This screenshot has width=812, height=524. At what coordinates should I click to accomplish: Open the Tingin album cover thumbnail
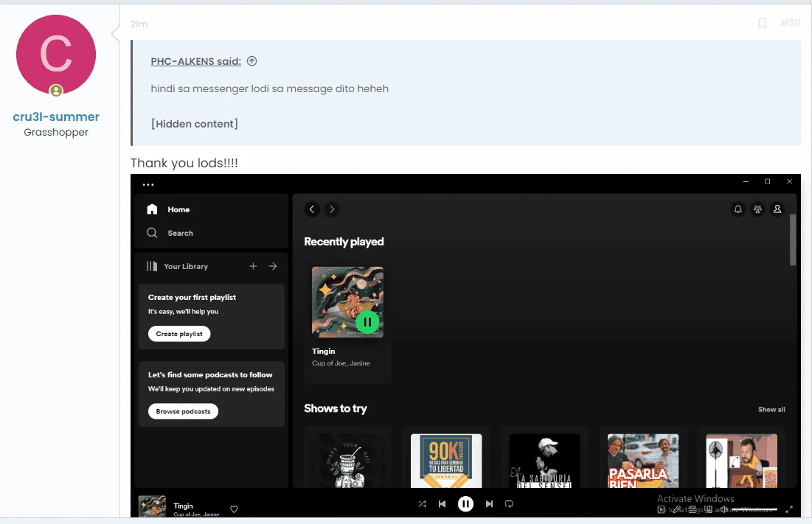[x=347, y=302]
